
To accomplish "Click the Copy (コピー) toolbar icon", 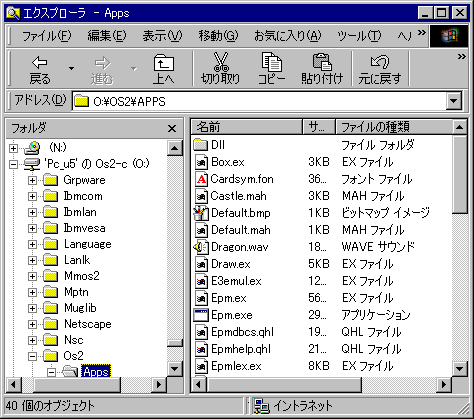I will [x=271, y=62].
